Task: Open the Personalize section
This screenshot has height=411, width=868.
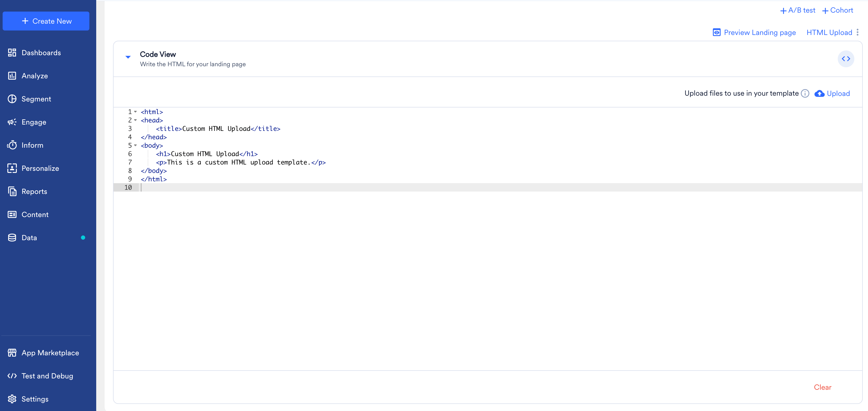Action: click(x=40, y=168)
